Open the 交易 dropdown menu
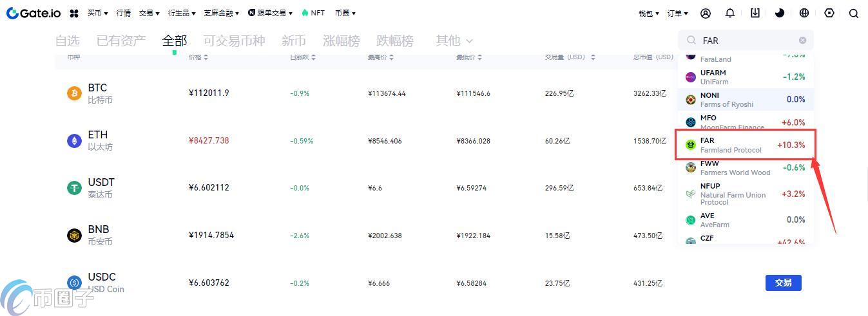 tap(149, 13)
